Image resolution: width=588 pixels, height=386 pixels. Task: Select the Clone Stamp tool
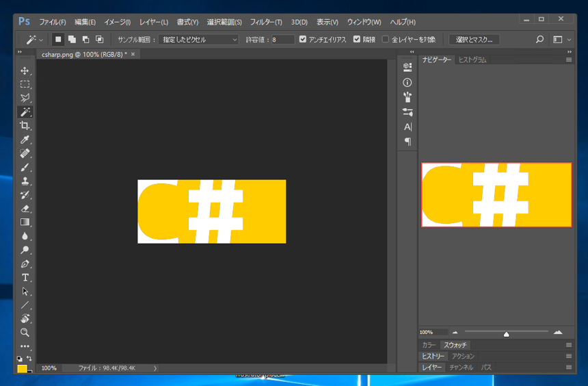tap(25, 181)
